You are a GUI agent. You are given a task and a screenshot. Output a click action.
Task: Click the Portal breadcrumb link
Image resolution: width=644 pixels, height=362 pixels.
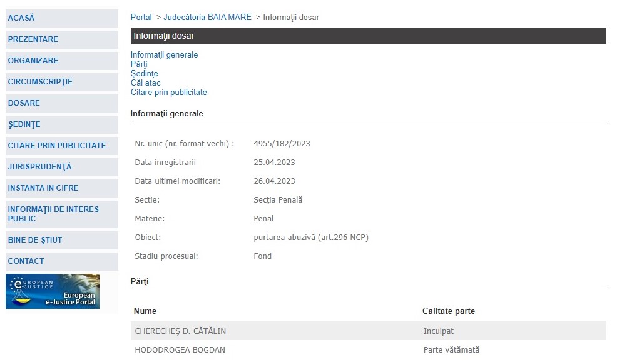pos(141,18)
